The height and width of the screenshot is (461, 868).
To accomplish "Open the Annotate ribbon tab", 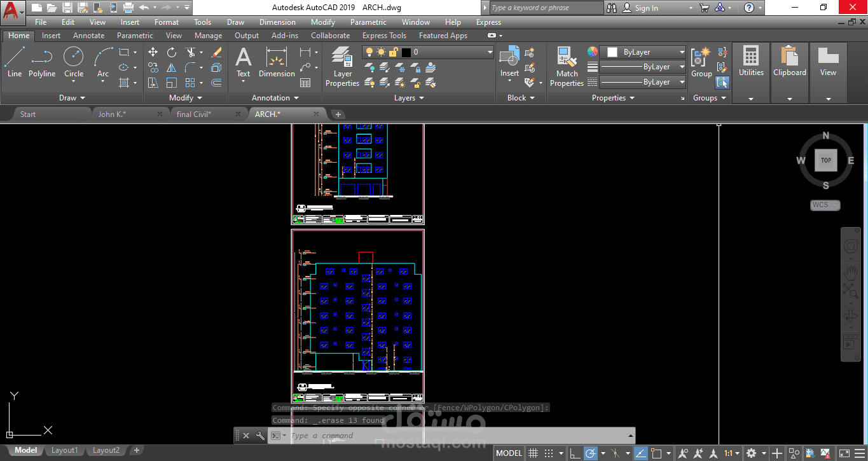I will point(88,36).
